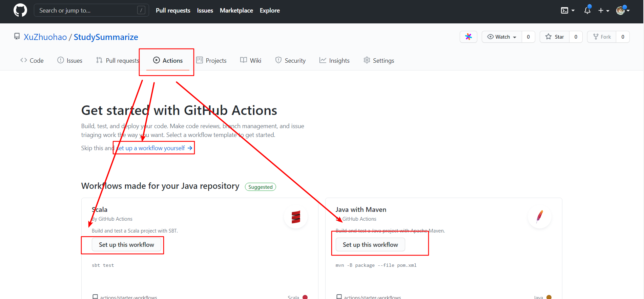This screenshot has width=644, height=299.
Task: View the watchers count 0
Action: pyautogui.click(x=528, y=37)
